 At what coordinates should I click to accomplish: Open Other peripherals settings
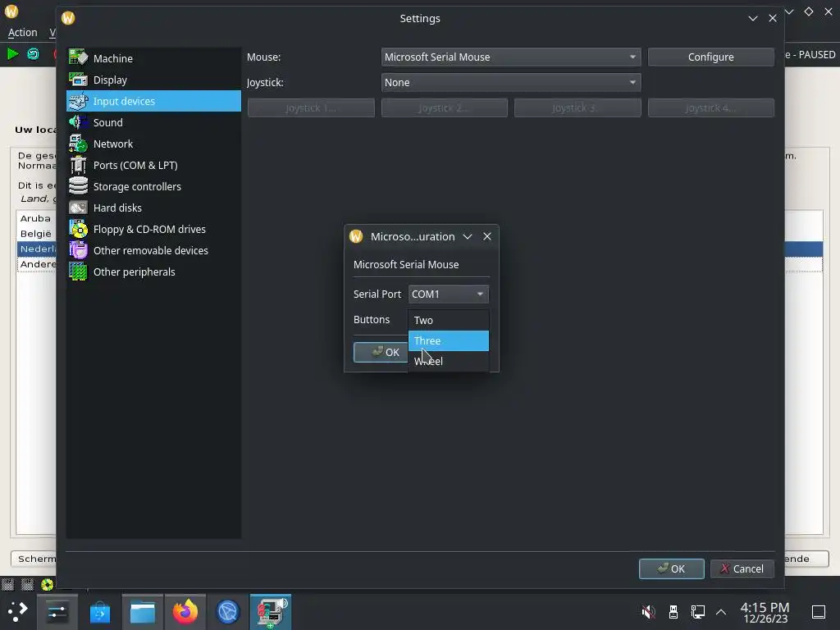coord(153,272)
